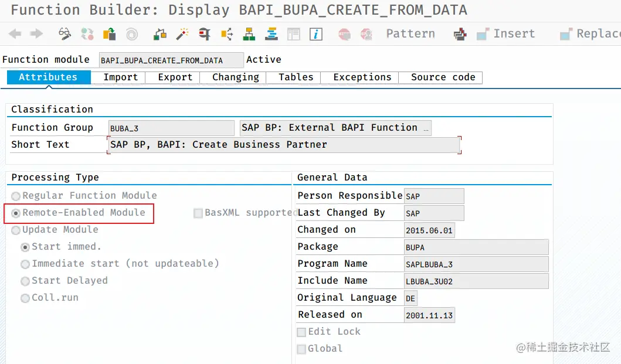The height and width of the screenshot is (364, 621).
Task: Click the copy object toolbar icon
Action: tap(109, 33)
